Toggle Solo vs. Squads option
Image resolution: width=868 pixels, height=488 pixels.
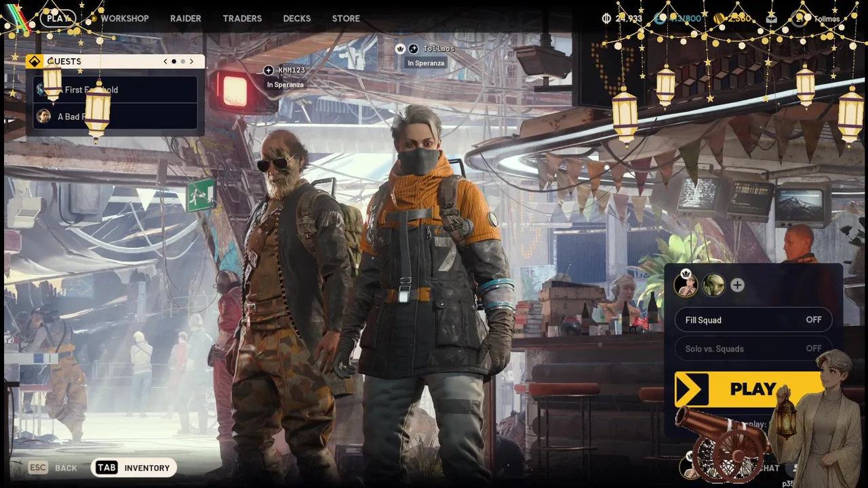[753, 348]
